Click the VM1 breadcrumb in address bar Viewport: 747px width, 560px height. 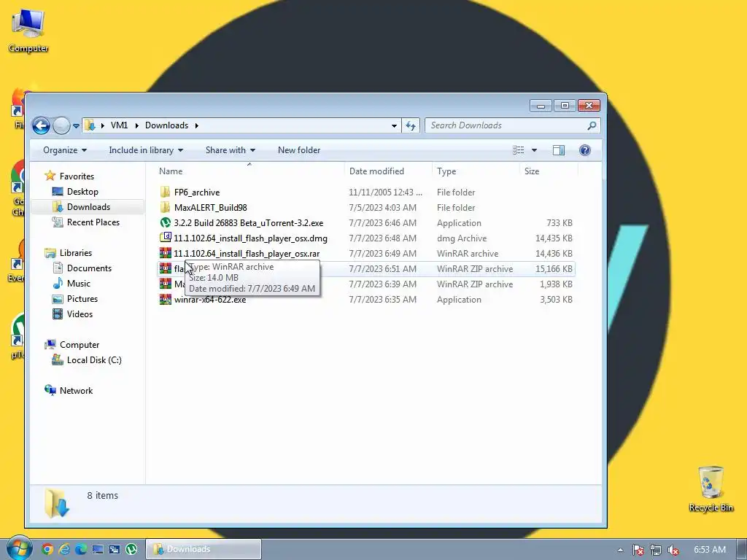[x=119, y=125]
